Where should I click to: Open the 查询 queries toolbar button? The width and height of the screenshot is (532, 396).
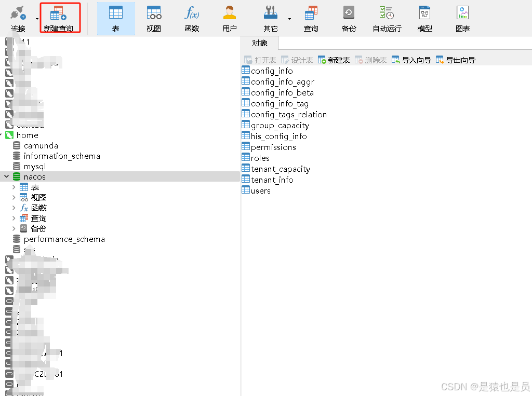[x=311, y=18]
